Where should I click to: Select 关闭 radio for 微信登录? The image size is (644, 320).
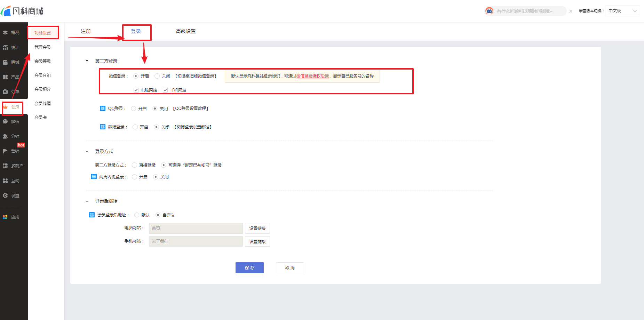pos(157,76)
